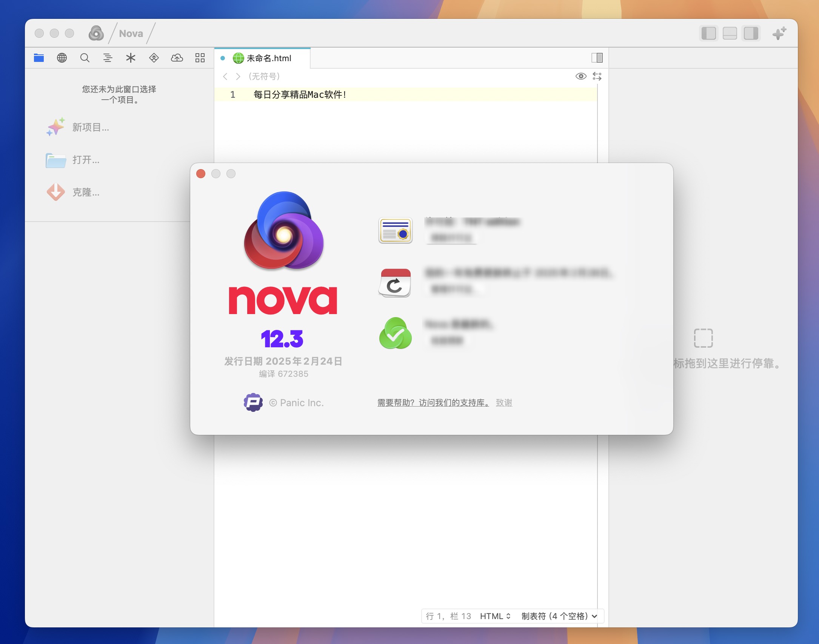Click the calendar update icon in About

coord(395,283)
